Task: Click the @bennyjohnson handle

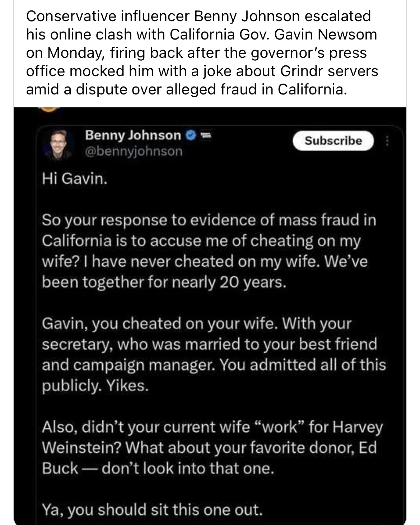Action: click(134, 151)
